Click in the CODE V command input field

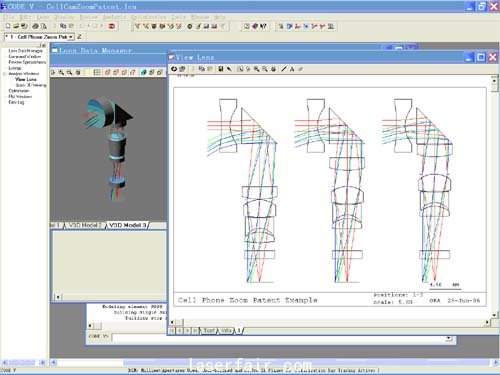278,338
